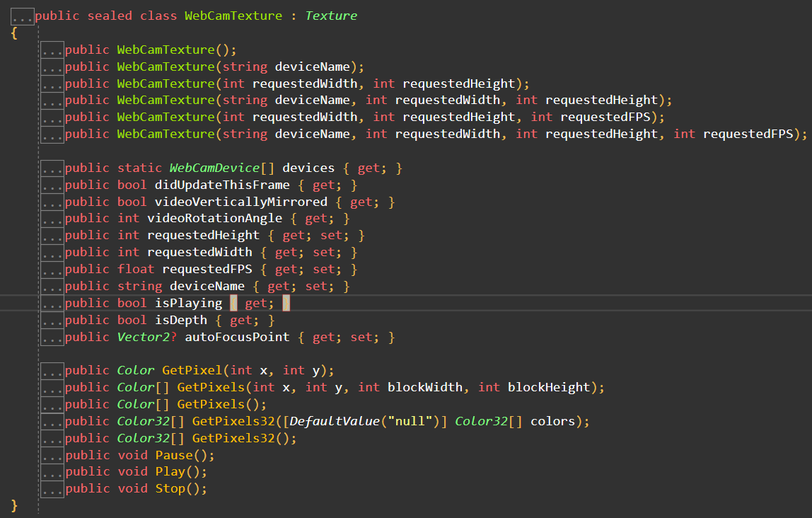This screenshot has height=518, width=812.
Task: Click the class closing curly brace
Action: point(14,505)
